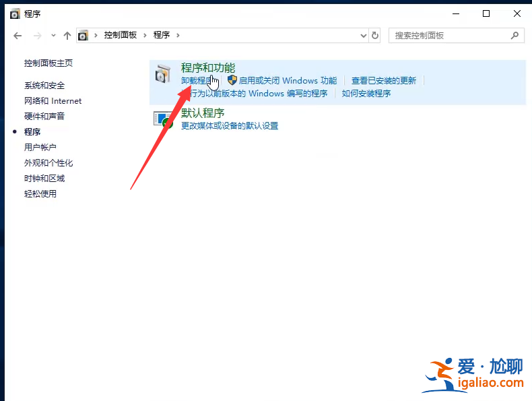Screen dimensions: 532x401
Task: Click the forward navigation arrow
Action: (37, 35)
